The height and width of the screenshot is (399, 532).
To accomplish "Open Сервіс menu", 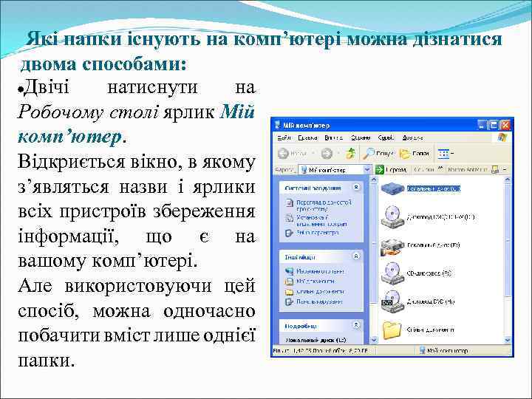I will 386,137.
